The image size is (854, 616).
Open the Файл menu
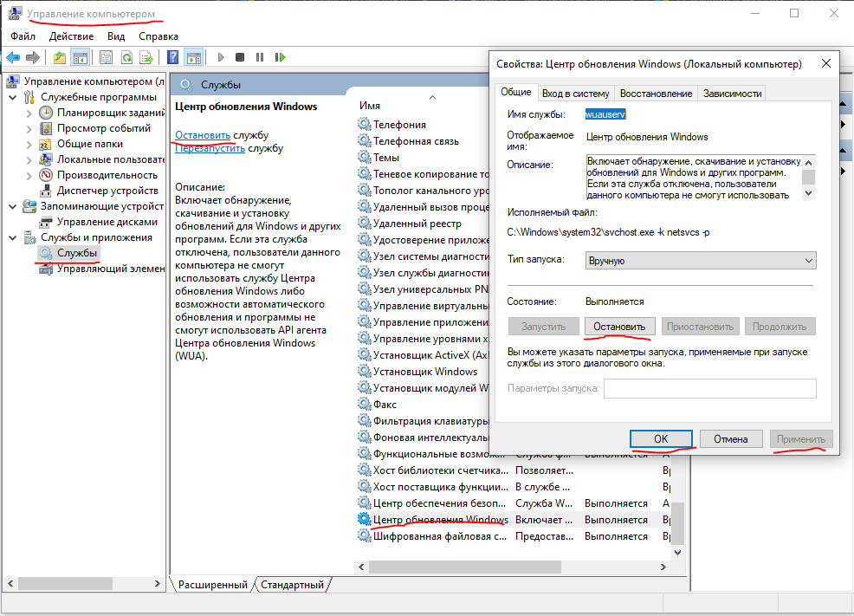[x=23, y=36]
